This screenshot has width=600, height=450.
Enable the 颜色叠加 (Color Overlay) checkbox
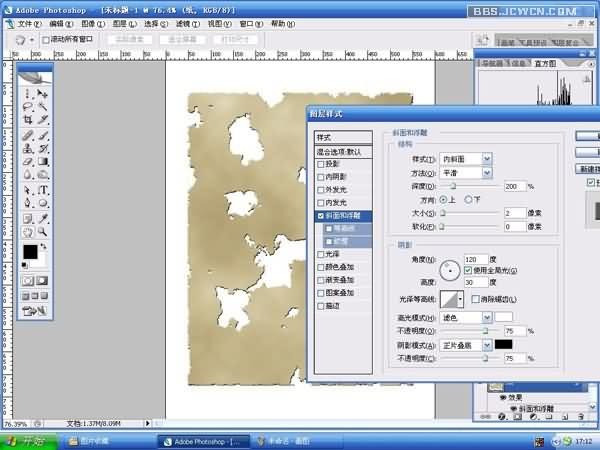pos(321,267)
